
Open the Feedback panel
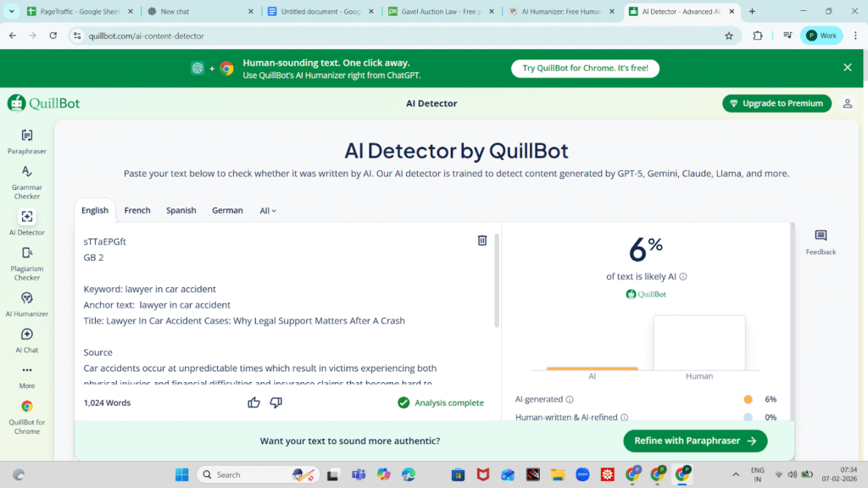coord(820,241)
